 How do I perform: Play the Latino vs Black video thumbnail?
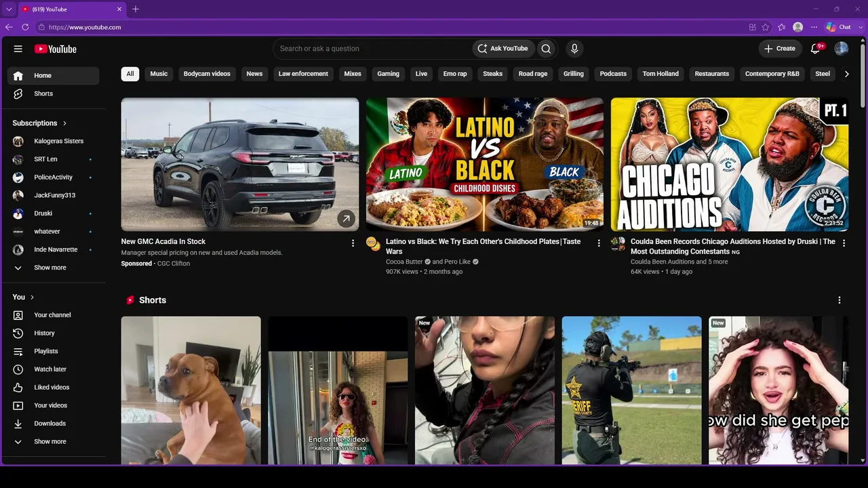(485, 165)
